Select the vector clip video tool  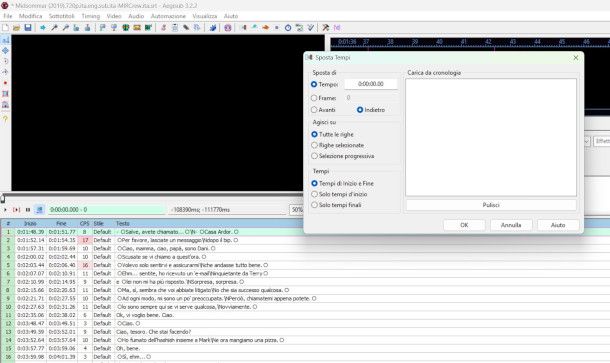(5, 105)
